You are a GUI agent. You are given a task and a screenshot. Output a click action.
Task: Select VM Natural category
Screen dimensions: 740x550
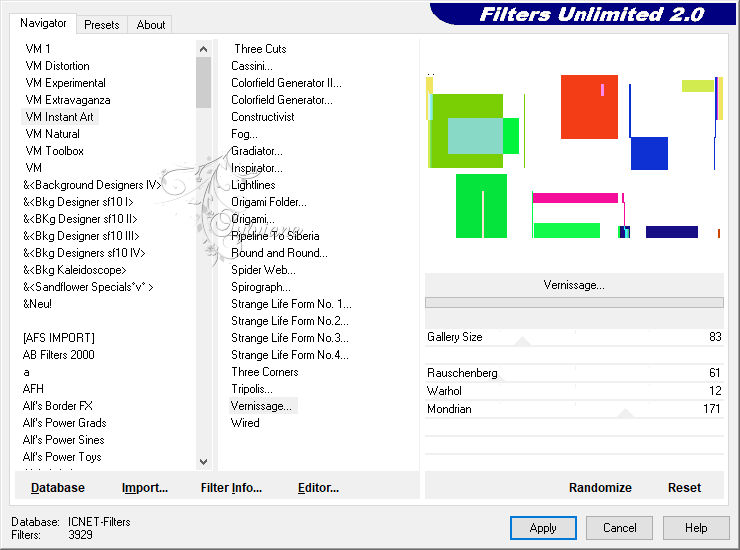pos(52,134)
